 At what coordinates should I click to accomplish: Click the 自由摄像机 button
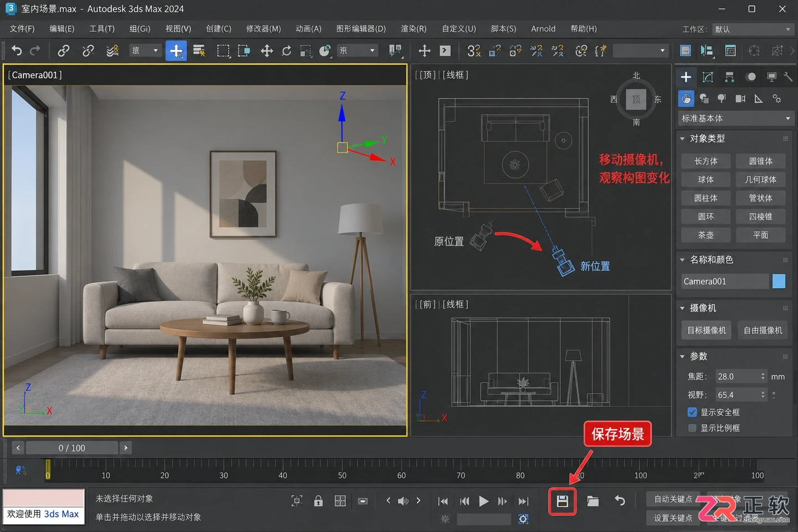[763, 330]
